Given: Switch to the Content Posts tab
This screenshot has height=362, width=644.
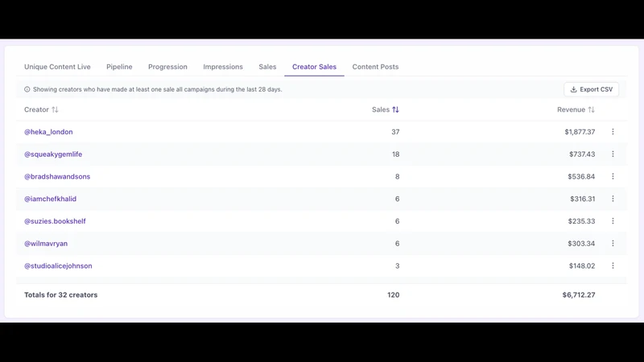Looking at the screenshot, I should pos(375,67).
